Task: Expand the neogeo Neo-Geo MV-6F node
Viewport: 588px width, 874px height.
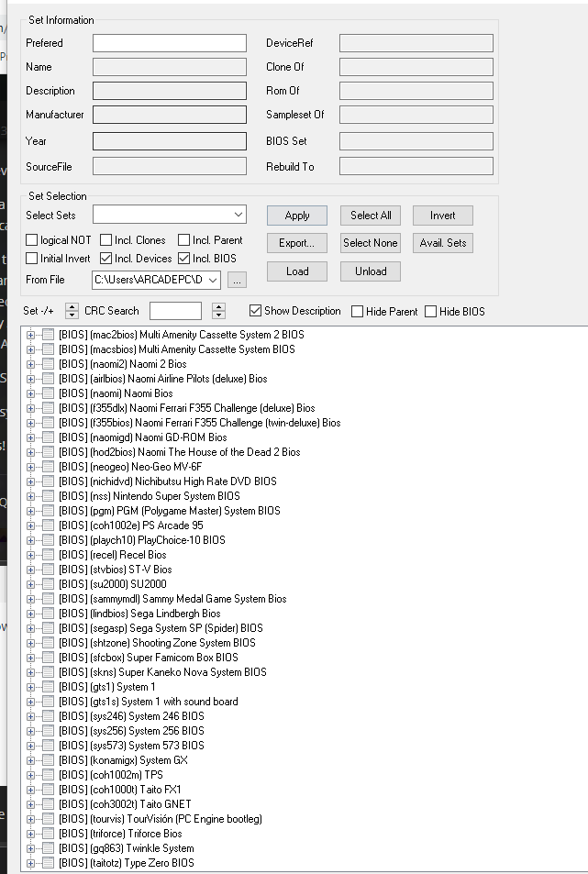Action: tap(30, 467)
